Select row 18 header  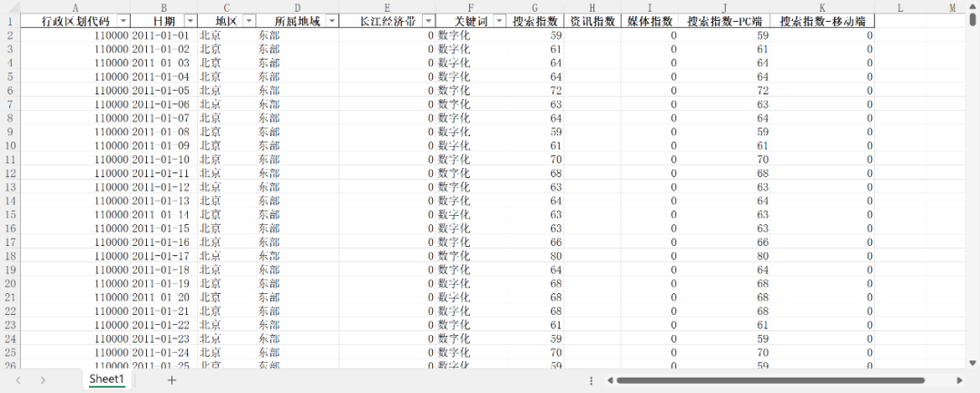[10, 256]
